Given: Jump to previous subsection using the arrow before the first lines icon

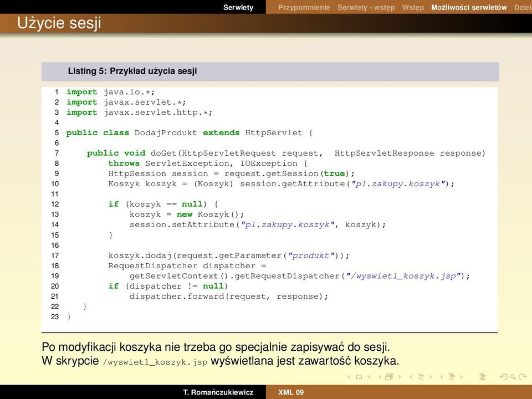Looking at the screenshot, I should pyautogui.click(x=411, y=377).
